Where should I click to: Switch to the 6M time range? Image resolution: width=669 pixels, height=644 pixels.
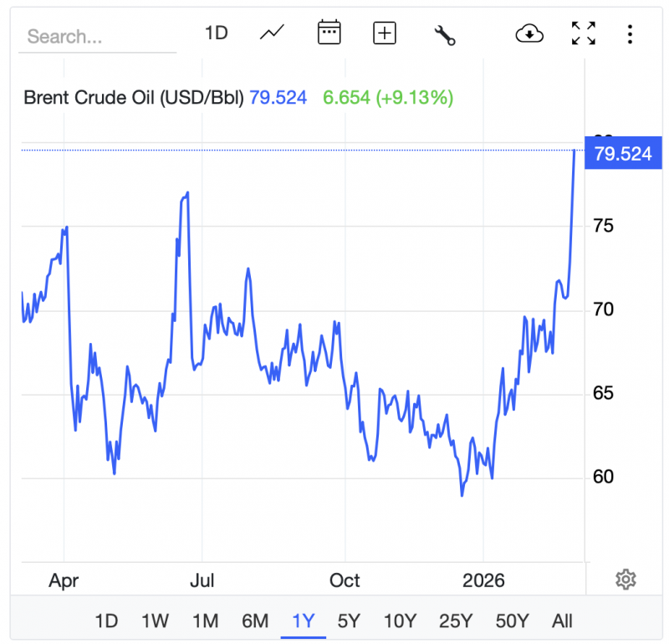point(255,621)
